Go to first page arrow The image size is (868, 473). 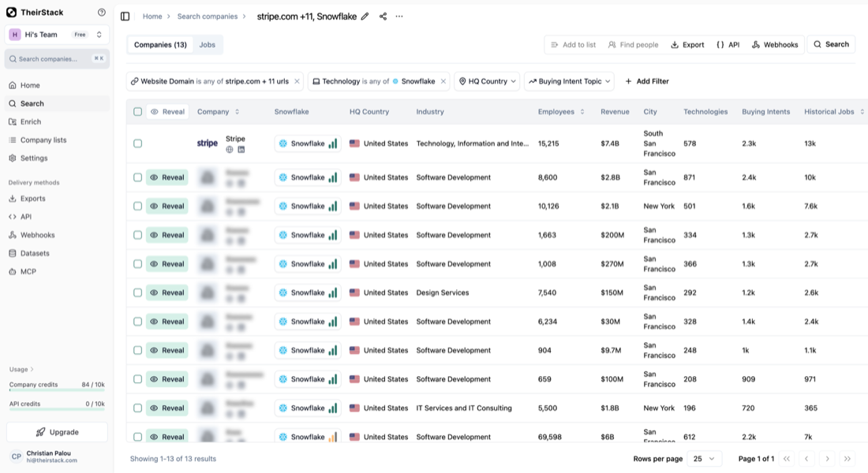pos(787,459)
